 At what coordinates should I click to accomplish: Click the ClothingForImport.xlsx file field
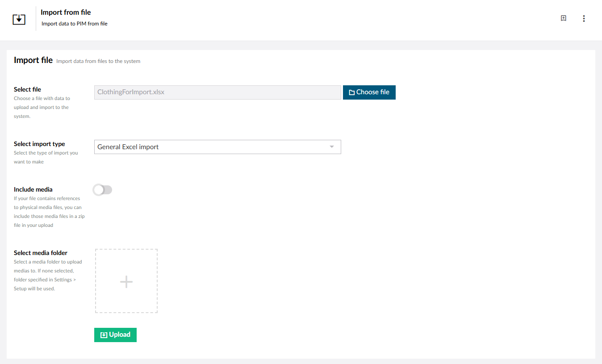point(217,92)
